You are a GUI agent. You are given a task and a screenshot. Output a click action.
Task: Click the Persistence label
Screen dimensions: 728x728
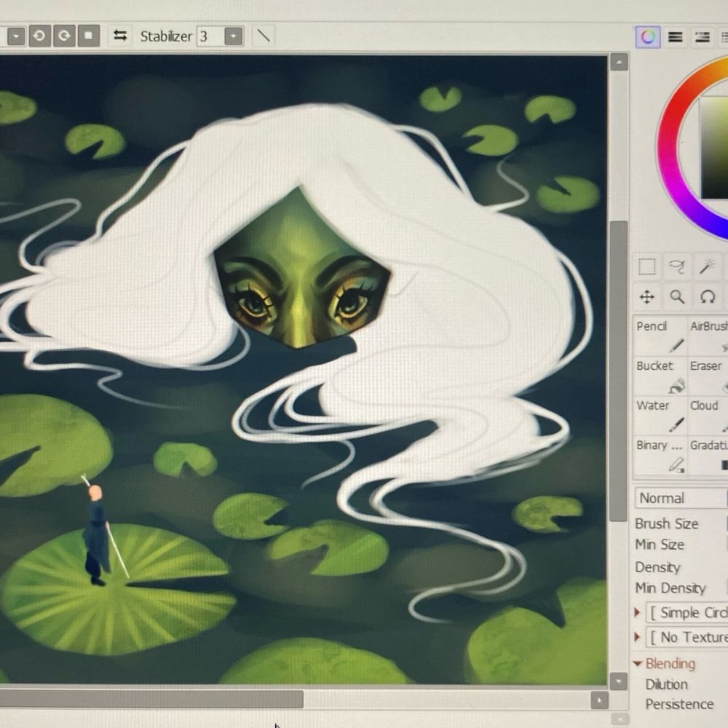pos(679,704)
